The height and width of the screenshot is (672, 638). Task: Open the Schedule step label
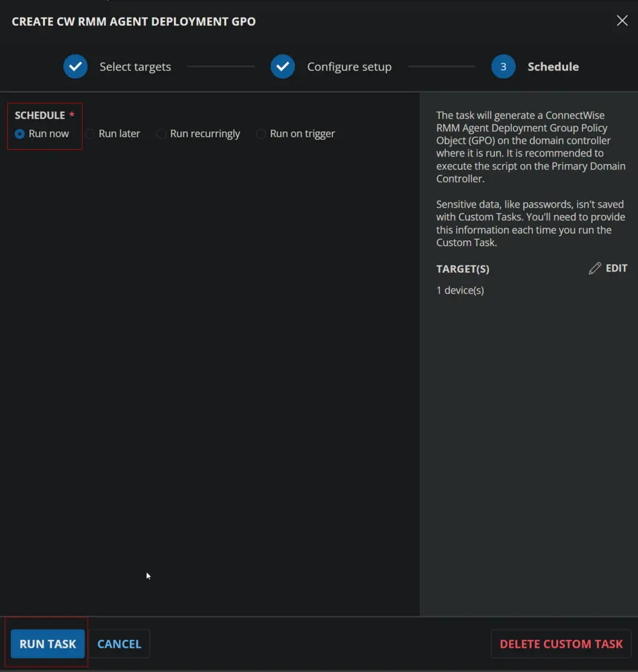(553, 67)
